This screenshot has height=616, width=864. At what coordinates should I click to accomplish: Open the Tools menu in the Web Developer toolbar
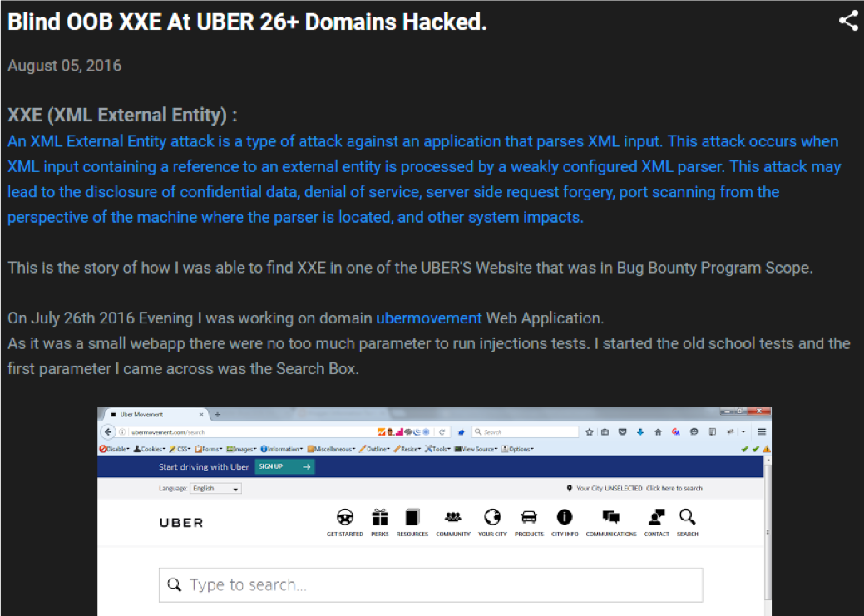point(437,449)
